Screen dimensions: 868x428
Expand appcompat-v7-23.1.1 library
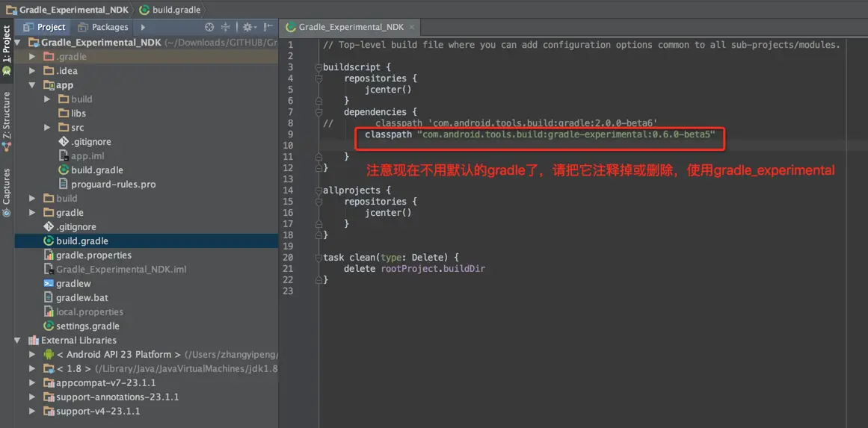[33, 382]
